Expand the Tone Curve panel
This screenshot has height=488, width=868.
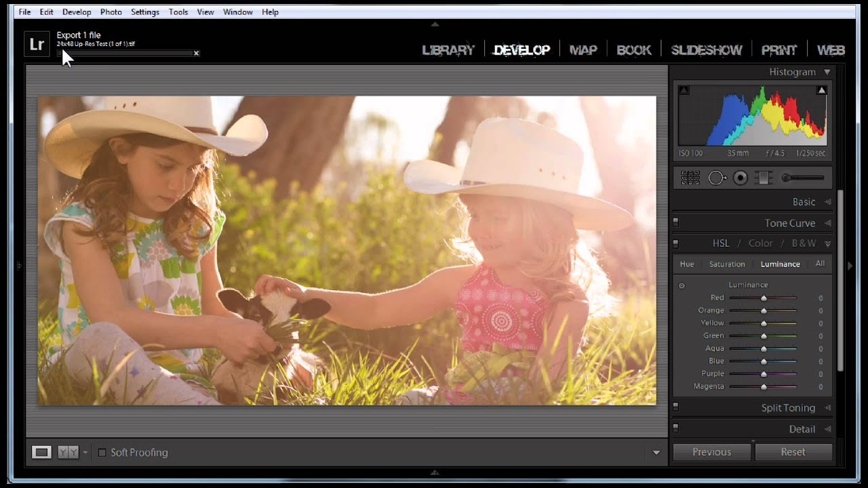[827, 223]
